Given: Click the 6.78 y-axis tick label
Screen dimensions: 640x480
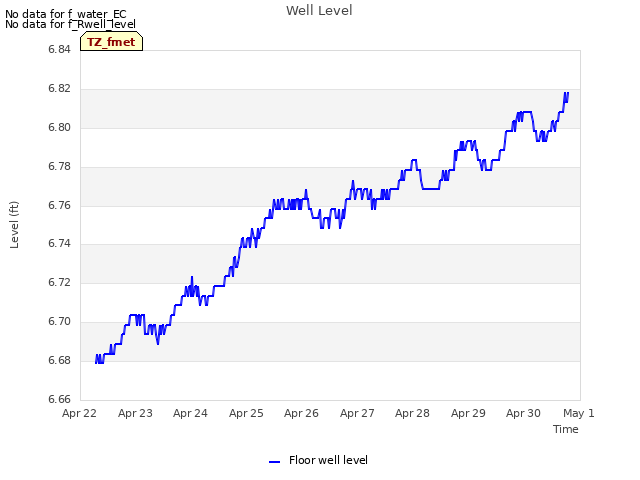Looking at the screenshot, I should [x=60, y=167].
